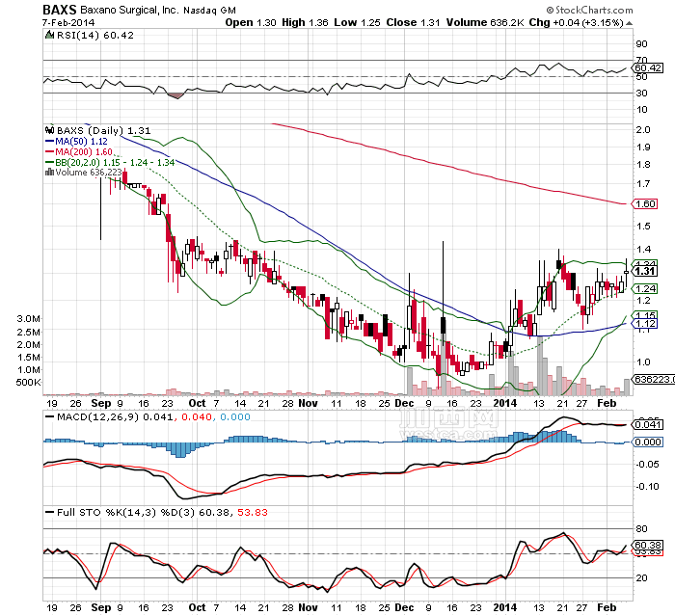The width and height of the screenshot is (675, 616).
Task: Click the volume bars icon in the legend
Action: click(x=49, y=173)
